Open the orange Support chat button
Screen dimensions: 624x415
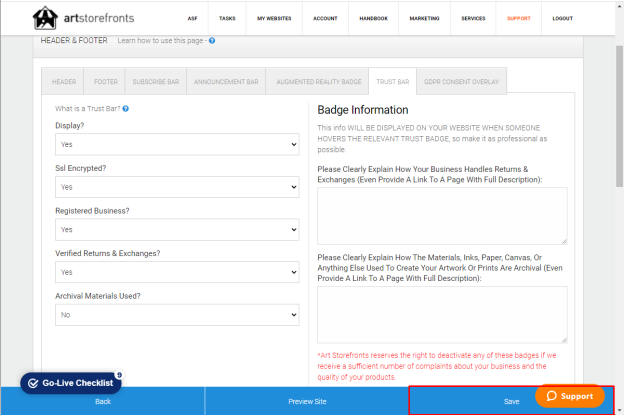569,396
